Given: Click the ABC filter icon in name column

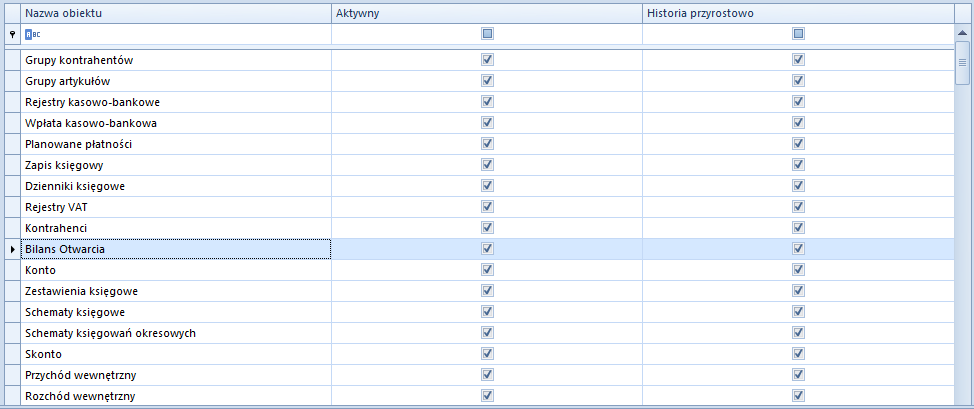Looking at the screenshot, I should (x=32, y=34).
